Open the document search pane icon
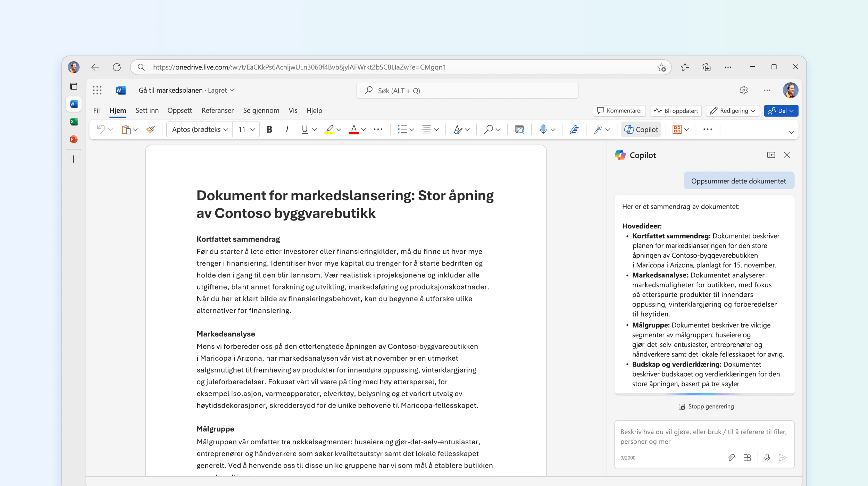This screenshot has width=868, height=486. pos(519,129)
